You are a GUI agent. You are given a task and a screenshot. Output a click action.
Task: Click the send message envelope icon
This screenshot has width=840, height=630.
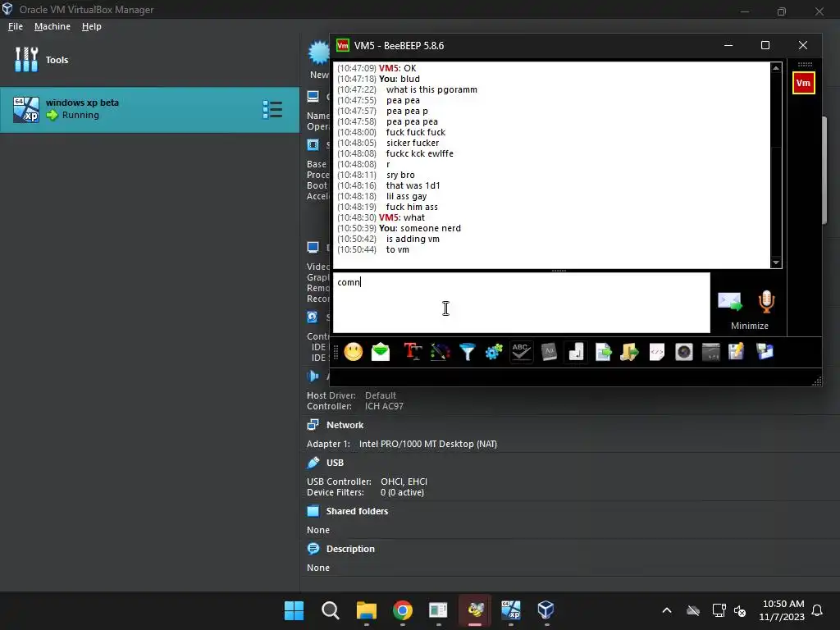729,302
